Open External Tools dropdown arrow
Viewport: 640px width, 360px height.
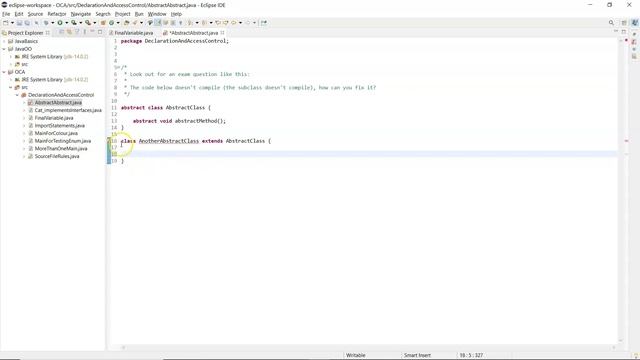coord(95,23)
